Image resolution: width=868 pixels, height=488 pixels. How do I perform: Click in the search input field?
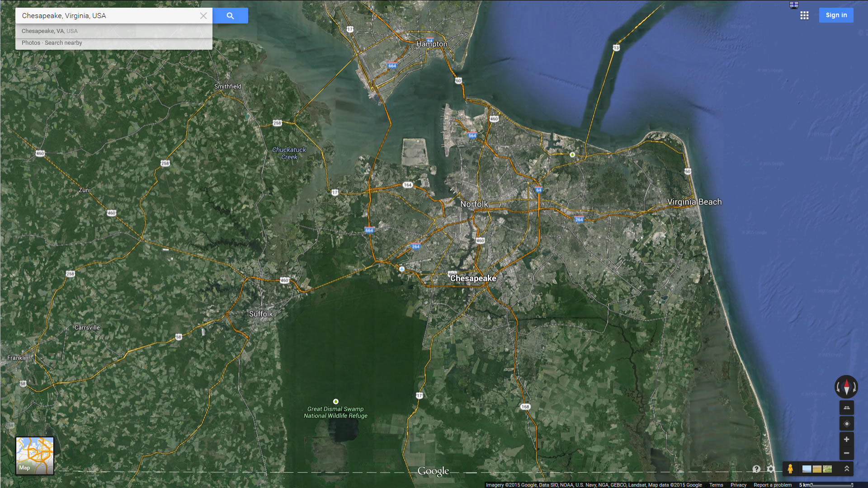click(108, 16)
